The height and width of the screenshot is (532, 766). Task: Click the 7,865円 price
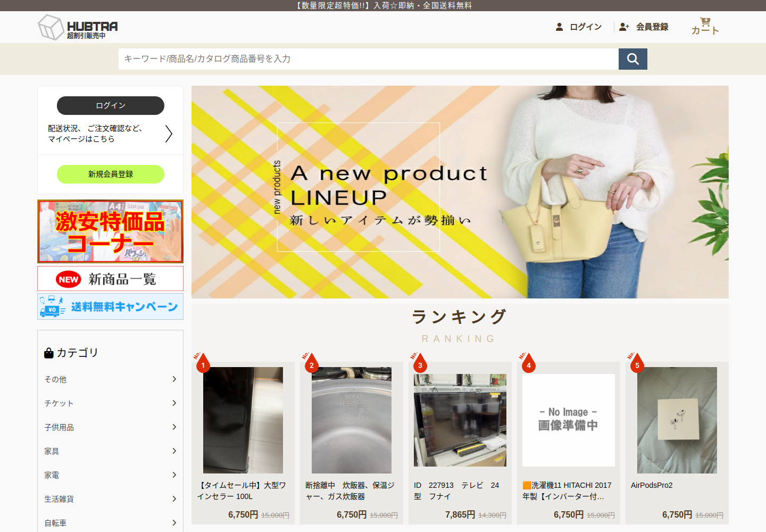tap(460, 514)
